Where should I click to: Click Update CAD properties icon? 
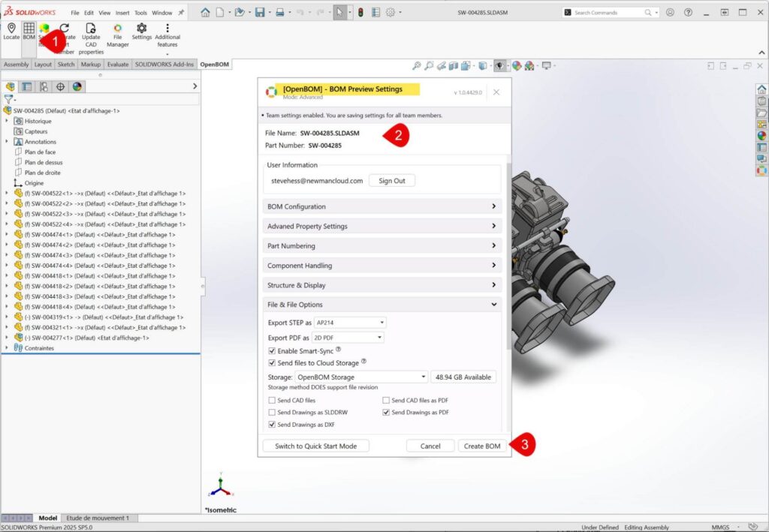click(91, 29)
